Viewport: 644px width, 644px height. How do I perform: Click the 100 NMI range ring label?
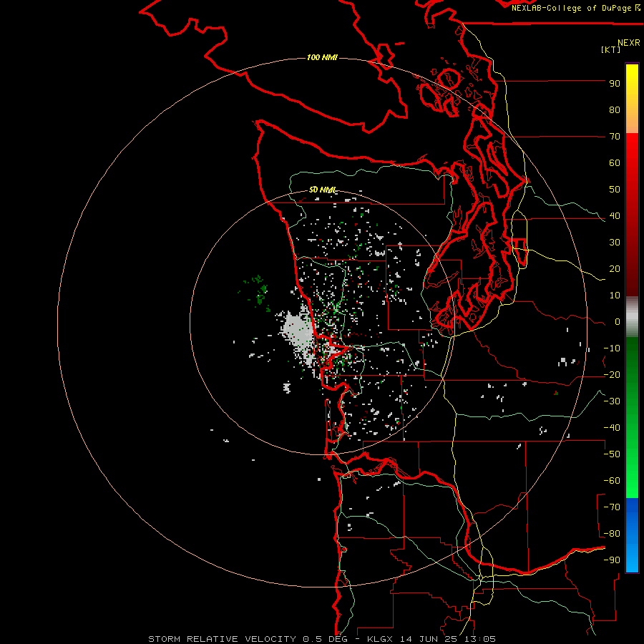point(322,57)
